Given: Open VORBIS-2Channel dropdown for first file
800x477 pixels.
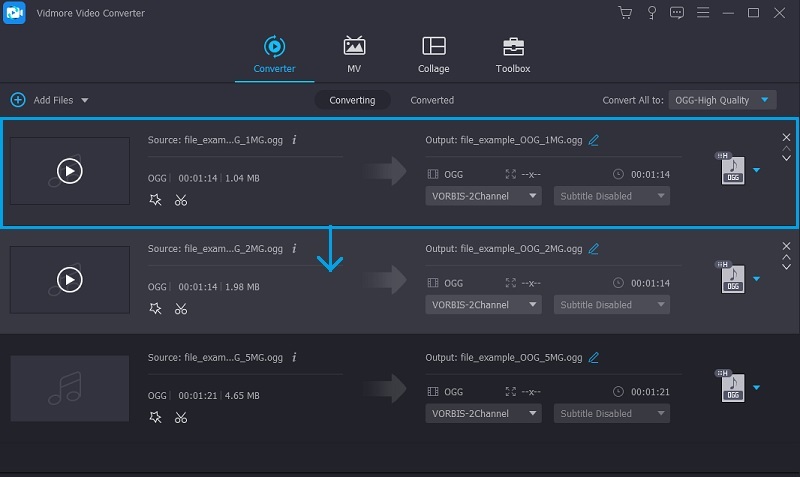Looking at the screenshot, I should click(484, 196).
